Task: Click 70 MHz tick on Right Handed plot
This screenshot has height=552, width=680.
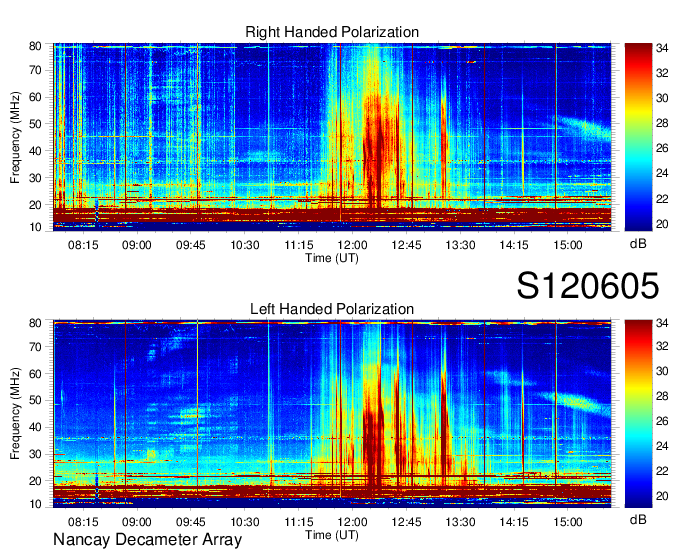Action: tap(35, 70)
